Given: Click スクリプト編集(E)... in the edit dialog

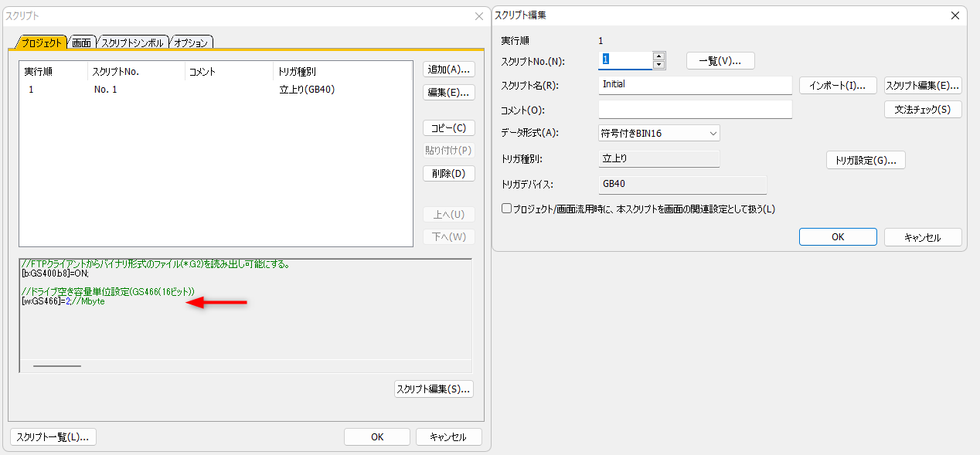Looking at the screenshot, I should (x=923, y=85).
